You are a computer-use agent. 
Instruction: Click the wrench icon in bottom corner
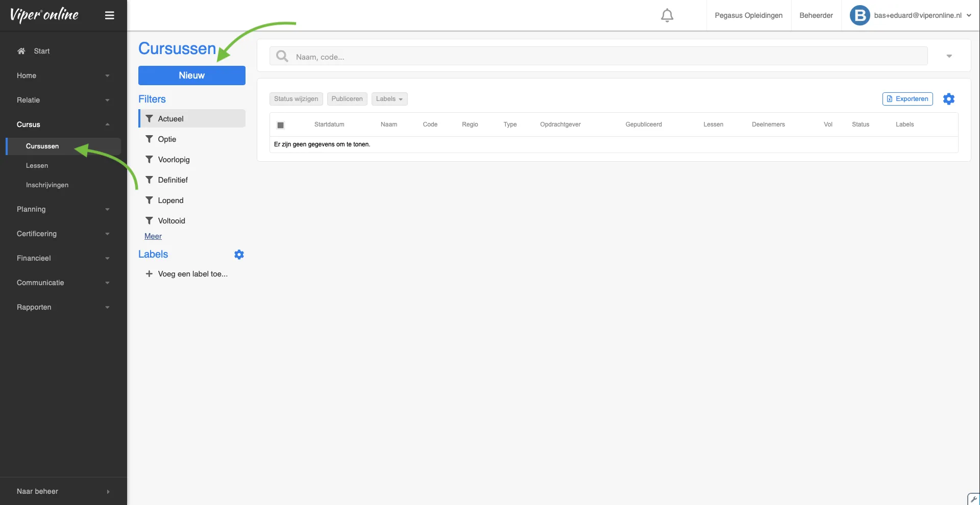click(973, 499)
